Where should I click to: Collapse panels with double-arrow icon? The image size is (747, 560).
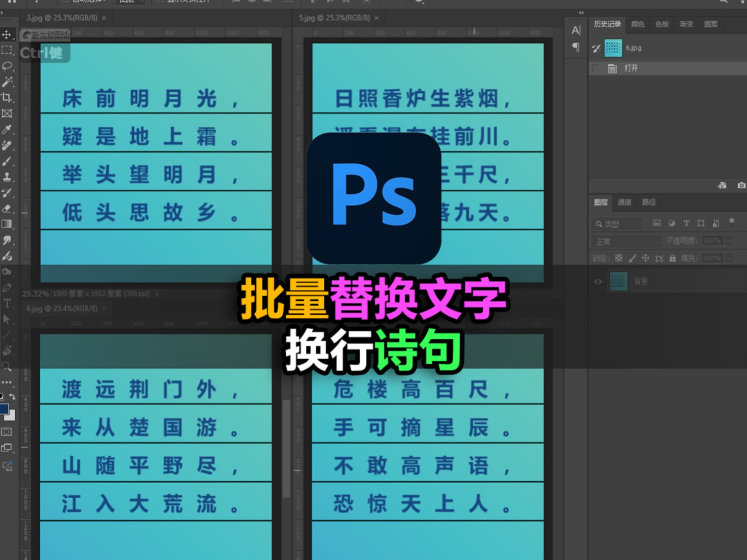click(x=581, y=13)
